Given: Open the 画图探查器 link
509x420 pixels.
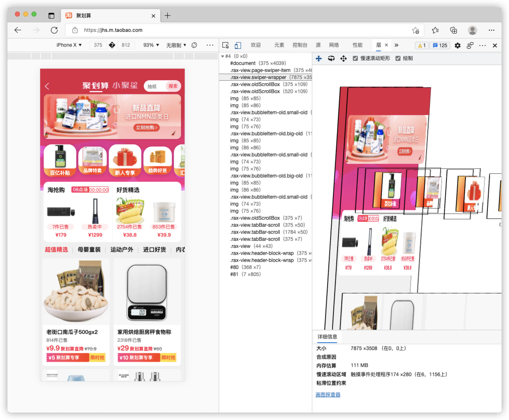Looking at the screenshot, I should click(x=328, y=395).
